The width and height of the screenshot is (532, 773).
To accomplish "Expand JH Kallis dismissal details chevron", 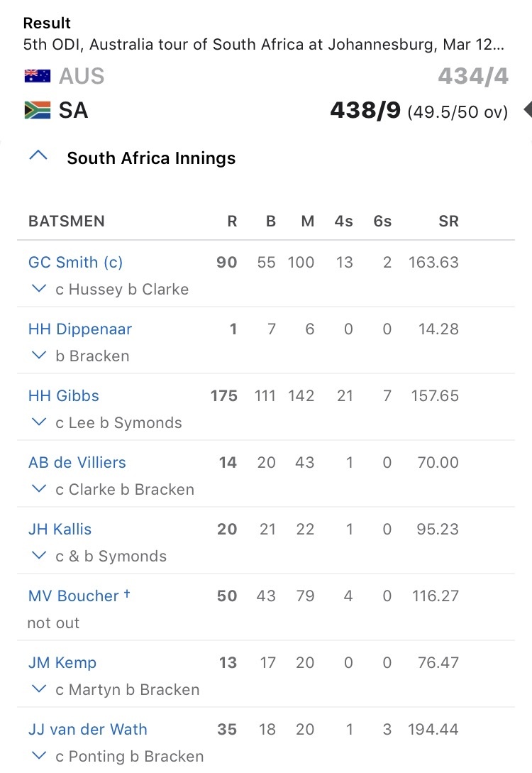I will point(39,555).
